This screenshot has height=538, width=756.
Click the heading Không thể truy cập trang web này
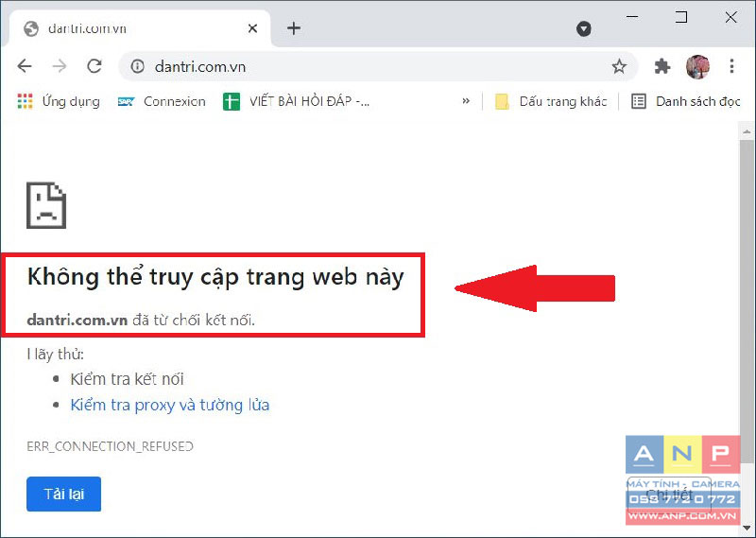(215, 277)
